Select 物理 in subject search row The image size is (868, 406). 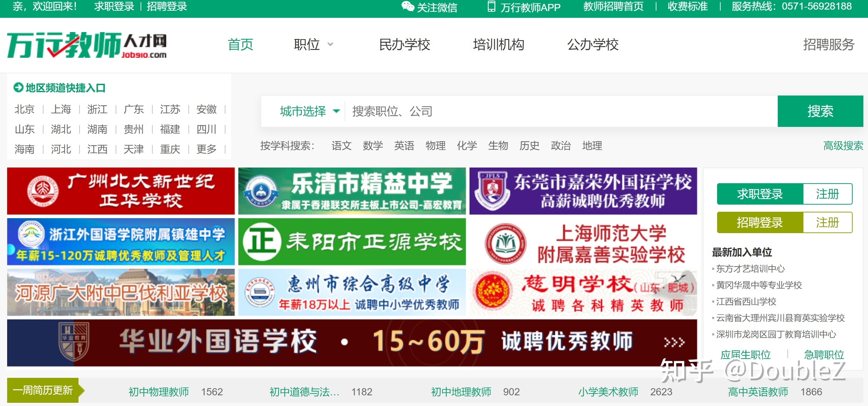[x=435, y=146]
